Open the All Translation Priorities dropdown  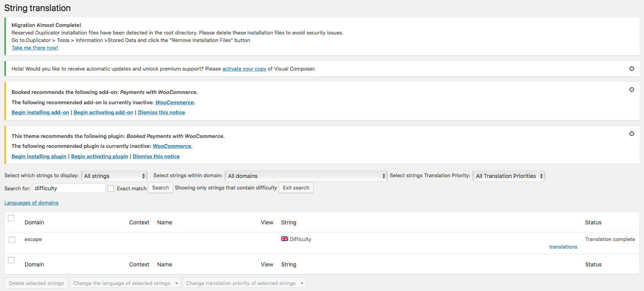pyautogui.click(x=509, y=176)
